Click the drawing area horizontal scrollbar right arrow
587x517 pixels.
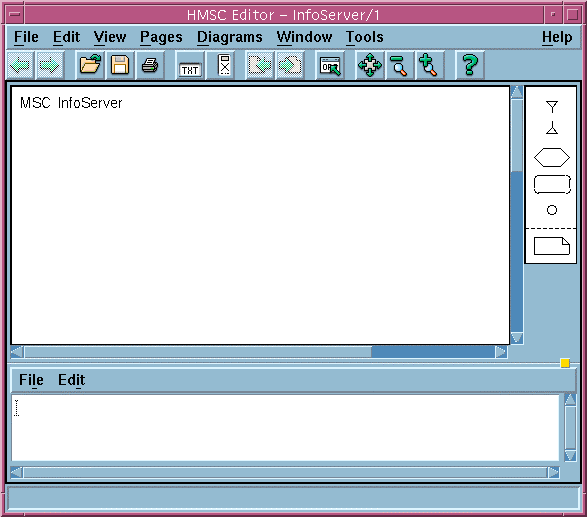[501, 352]
